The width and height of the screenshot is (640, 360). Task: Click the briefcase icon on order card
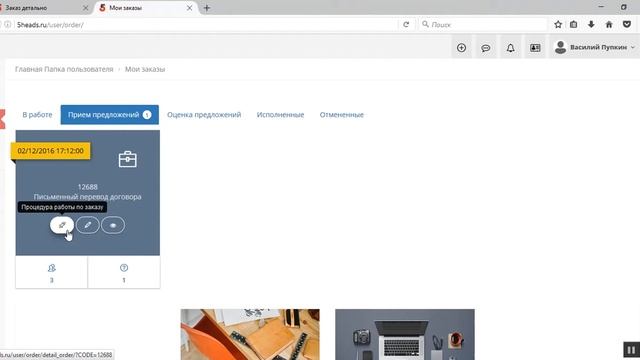coord(128,159)
